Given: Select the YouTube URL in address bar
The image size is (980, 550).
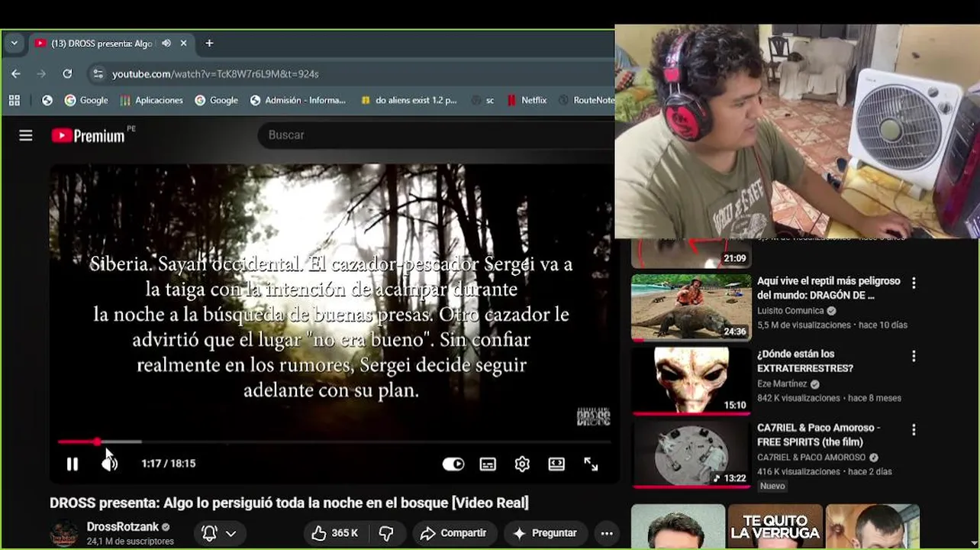Looking at the screenshot, I should tap(215, 74).
